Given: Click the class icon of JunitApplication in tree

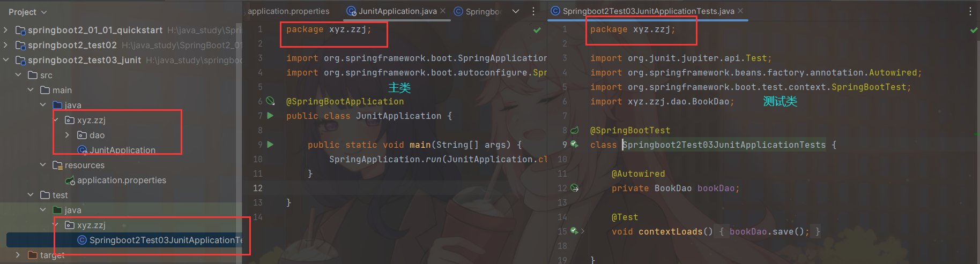Looking at the screenshot, I should (x=82, y=150).
